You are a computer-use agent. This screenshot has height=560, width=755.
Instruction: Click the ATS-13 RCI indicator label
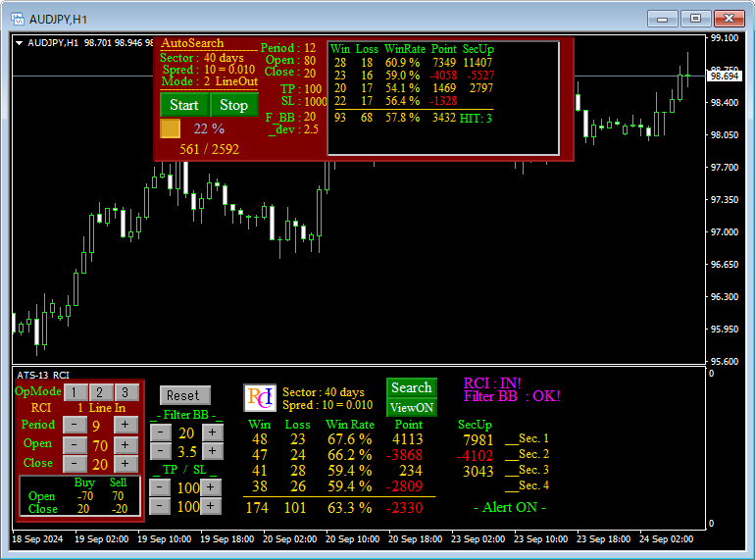click(x=43, y=375)
